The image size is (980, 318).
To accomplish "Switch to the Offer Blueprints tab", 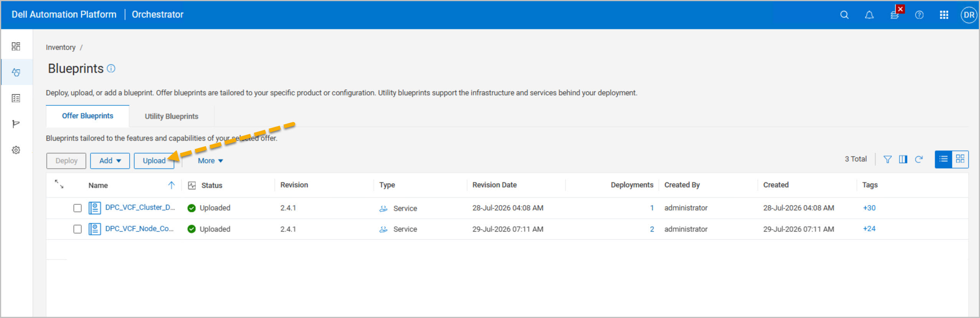I will point(88,116).
